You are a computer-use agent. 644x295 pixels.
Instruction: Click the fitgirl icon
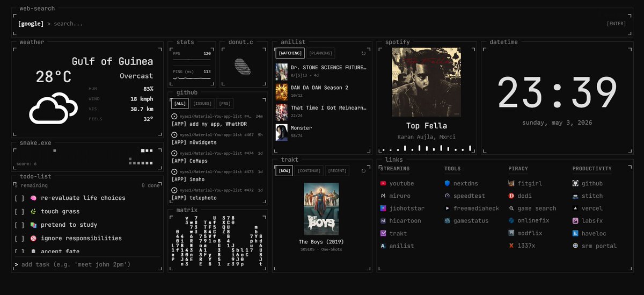coord(511,183)
